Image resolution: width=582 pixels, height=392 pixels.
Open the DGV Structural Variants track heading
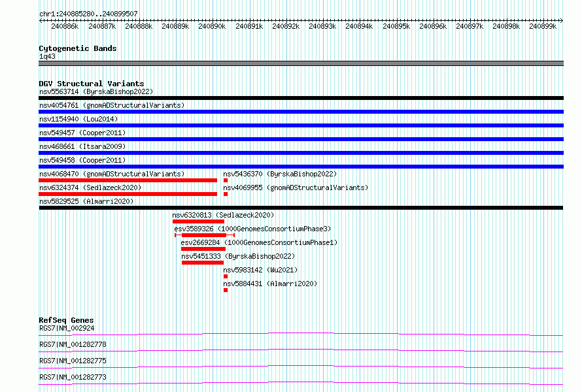[x=92, y=84]
